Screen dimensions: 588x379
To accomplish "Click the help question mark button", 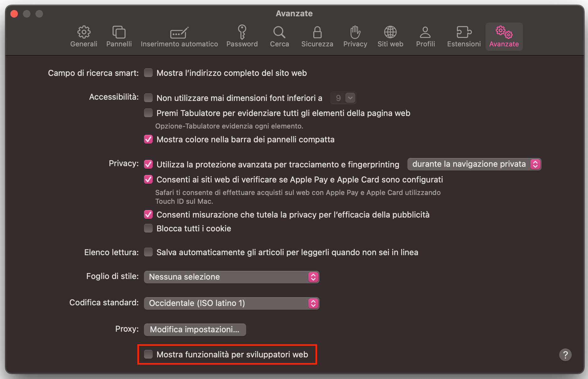I will pyautogui.click(x=566, y=355).
